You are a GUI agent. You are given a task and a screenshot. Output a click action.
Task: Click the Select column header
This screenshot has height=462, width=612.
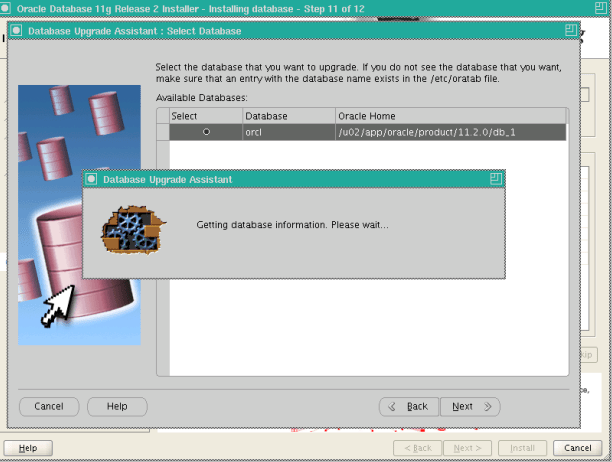pyautogui.click(x=206, y=116)
